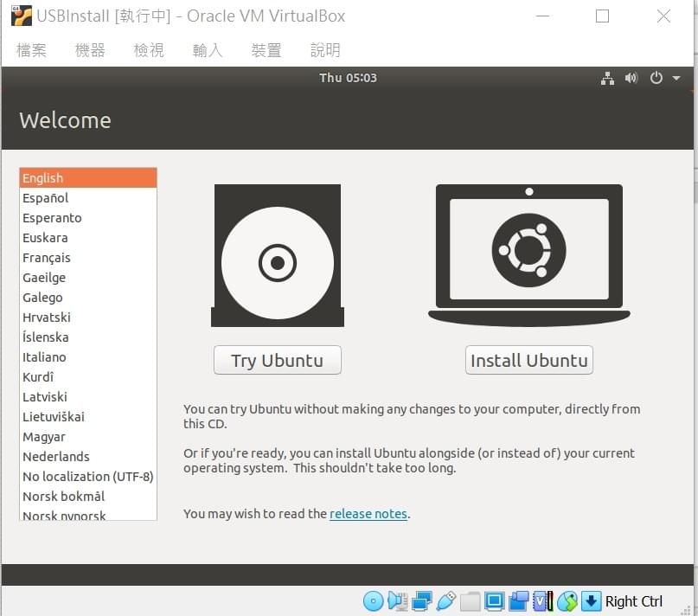Open the release notes link
The width and height of the screenshot is (698, 616).
click(368, 514)
